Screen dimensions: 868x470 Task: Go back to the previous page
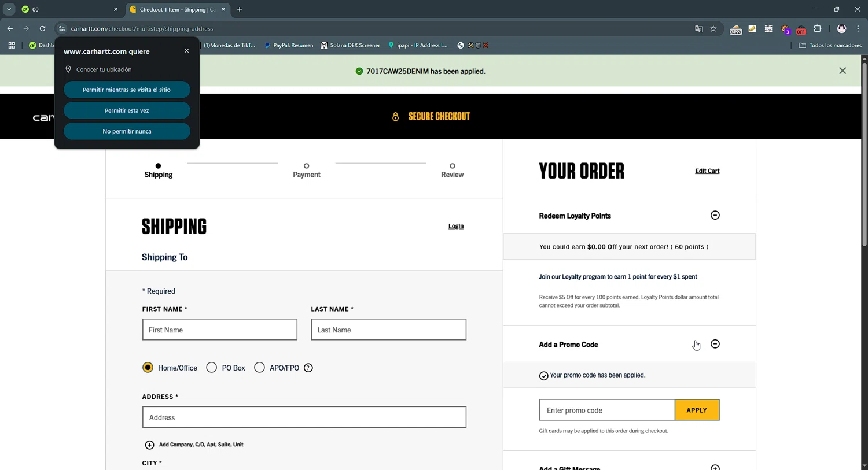click(10, 28)
